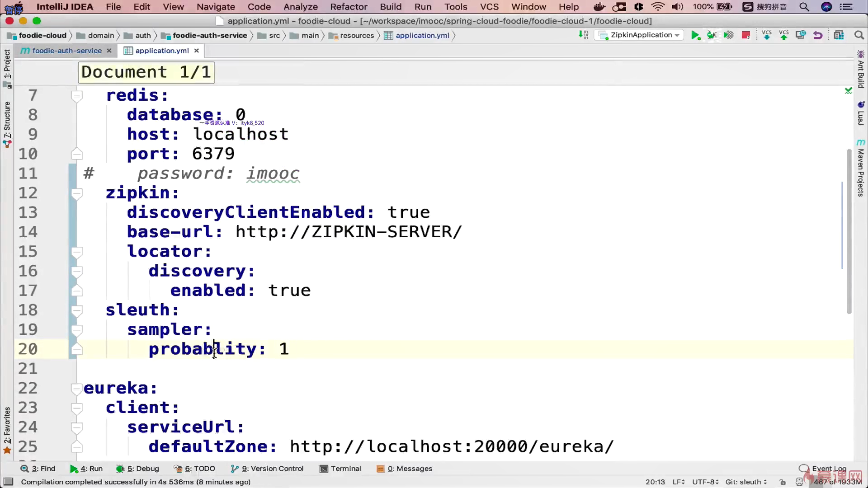Click VCS update project icon
This screenshot has height=488, width=868.
[767, 35]
